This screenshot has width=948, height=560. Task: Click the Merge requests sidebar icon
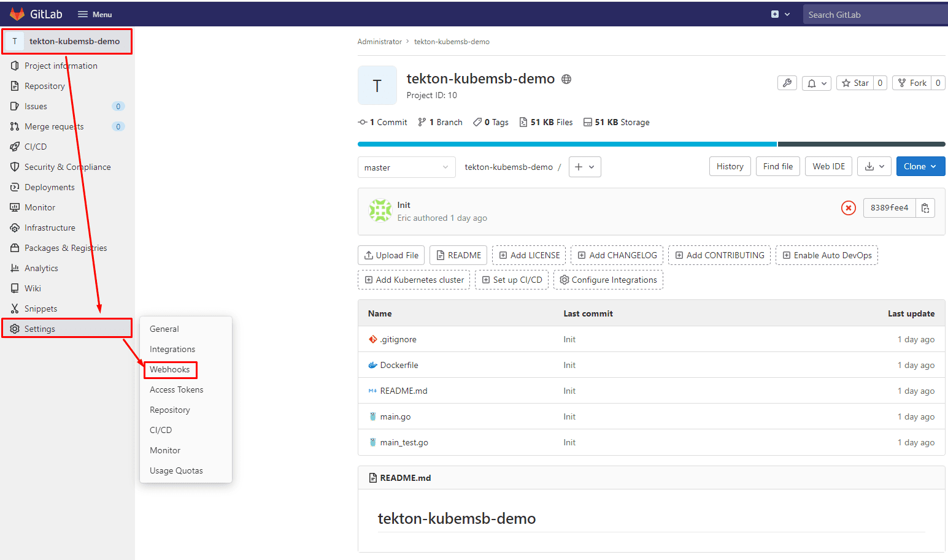click(x=15, y=126)
